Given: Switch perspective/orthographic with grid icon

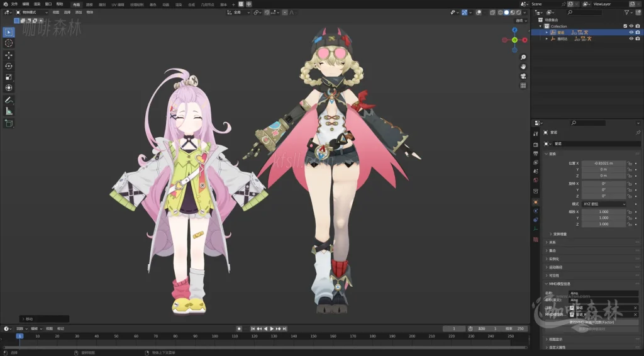Looking at the screenshot, I should pyautogui.click(x=523, y=86).
